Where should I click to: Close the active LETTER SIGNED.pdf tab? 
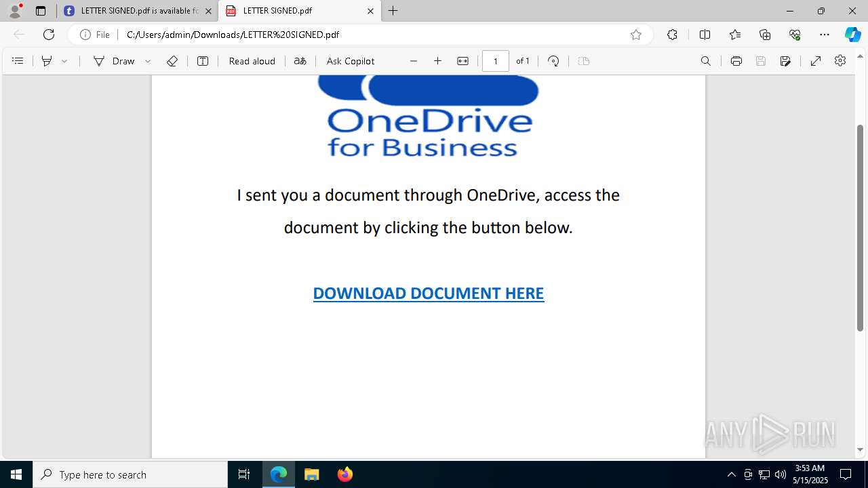click(x=370, y=11)
